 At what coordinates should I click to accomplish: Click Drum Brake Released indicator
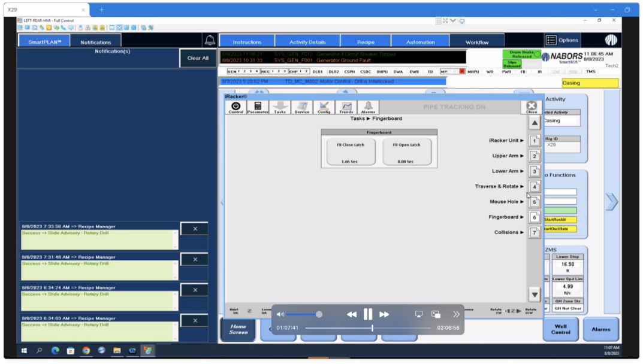pyautogui.click(x=521, y=54)
